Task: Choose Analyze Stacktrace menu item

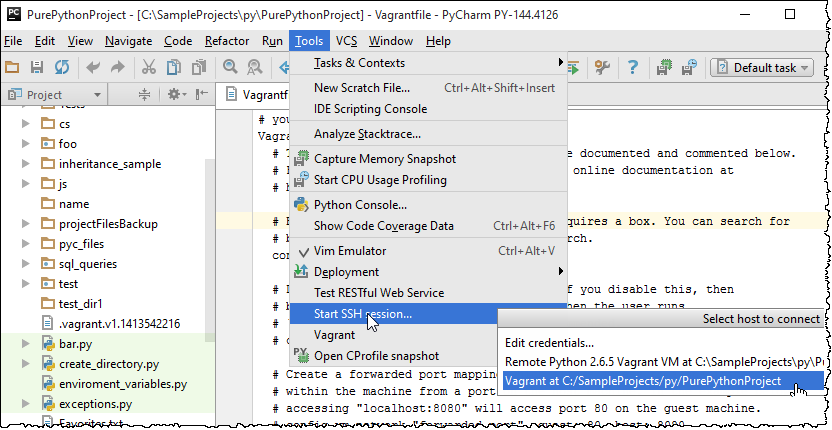Action: click(x=428, y=134)
